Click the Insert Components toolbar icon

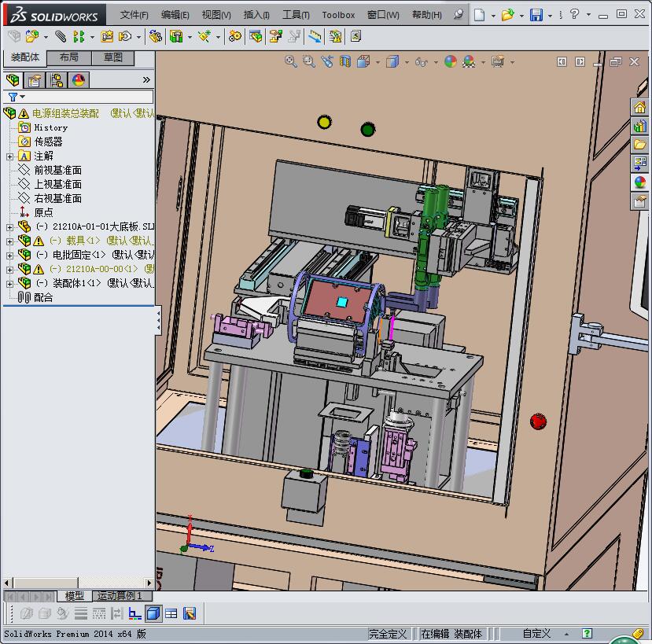tap(32, 37)
